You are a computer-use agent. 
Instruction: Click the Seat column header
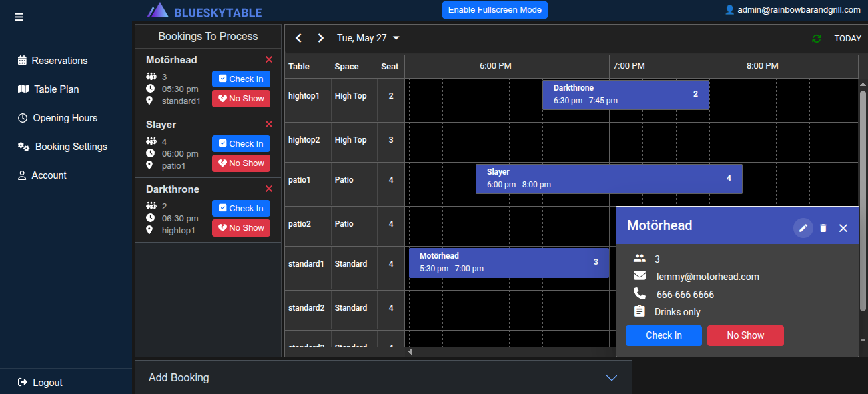point(390,66)
